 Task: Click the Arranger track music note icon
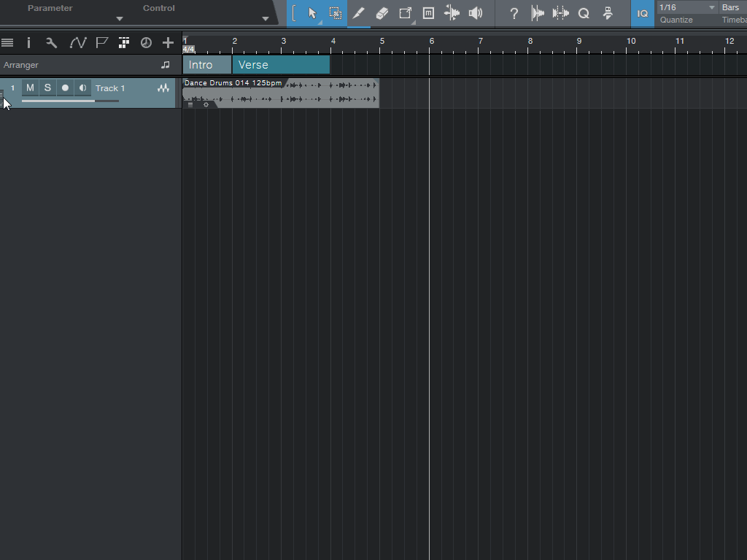coord(166,65)
